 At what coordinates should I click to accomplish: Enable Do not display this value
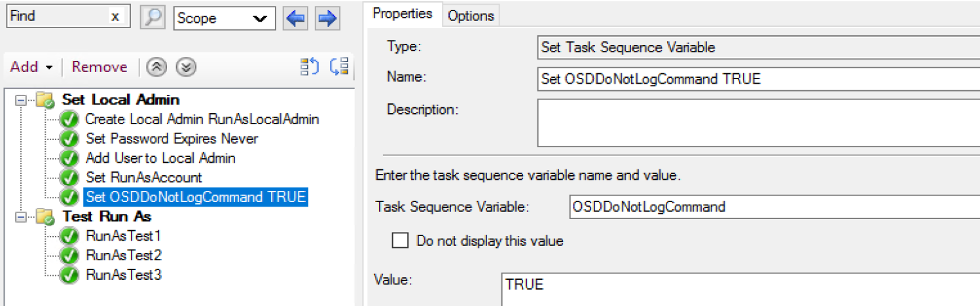400,241
